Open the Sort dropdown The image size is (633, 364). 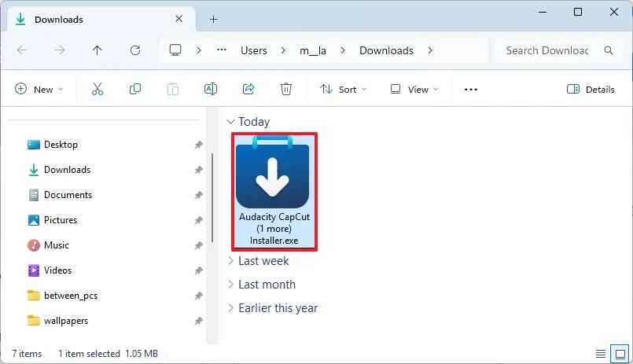tap(343, 89)
